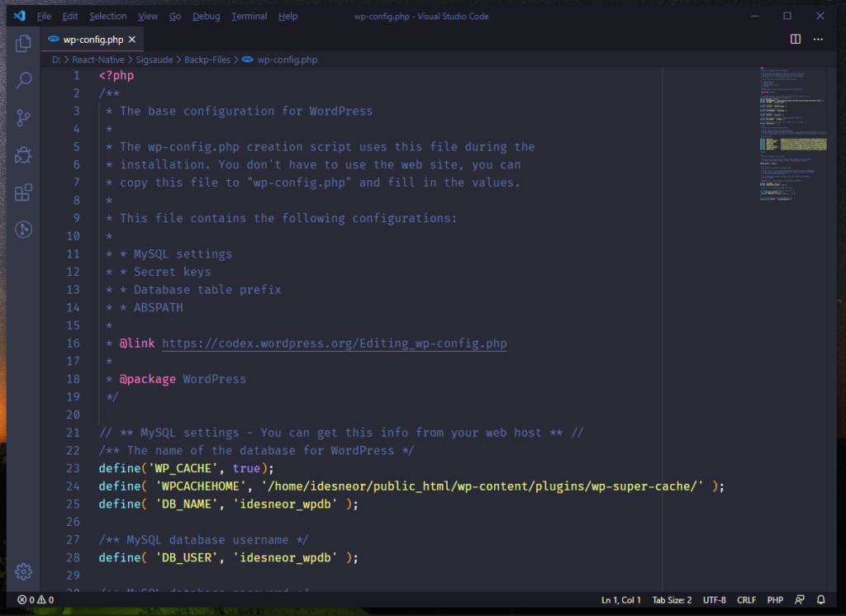Click the 'The base configuration for WordPress' comment
This screenshot has width=846, height=616.
pyautogui.click(x=246, y=111)
